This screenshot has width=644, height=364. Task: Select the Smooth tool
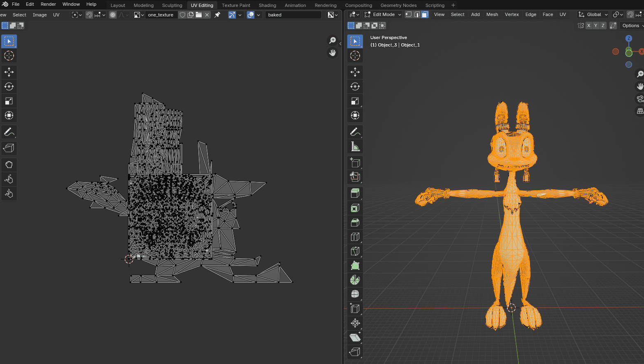click(x=355, y=294)
